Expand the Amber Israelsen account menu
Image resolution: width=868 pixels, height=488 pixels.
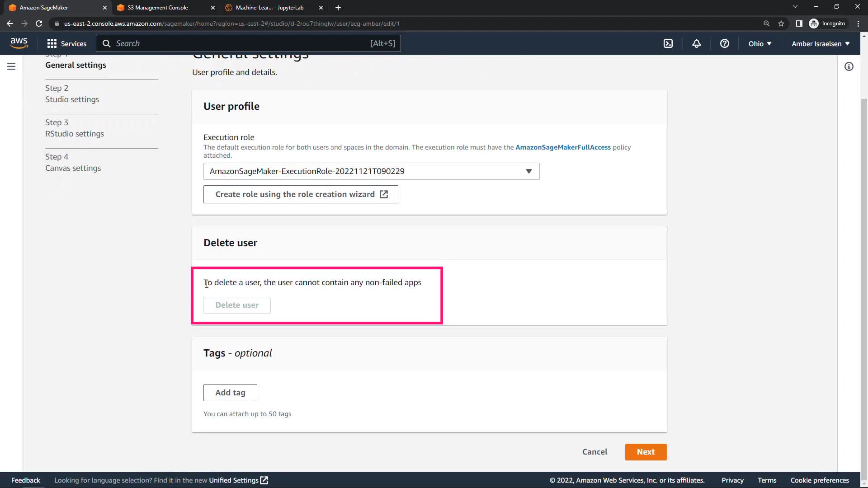(x=820, y=43)
